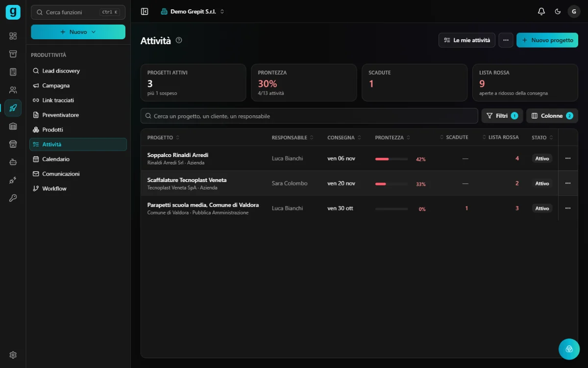Image resolution: width=588 pixels, height=368 pixels.
Task: Open the people contacts icon in rail
Action: pos(13,90)
